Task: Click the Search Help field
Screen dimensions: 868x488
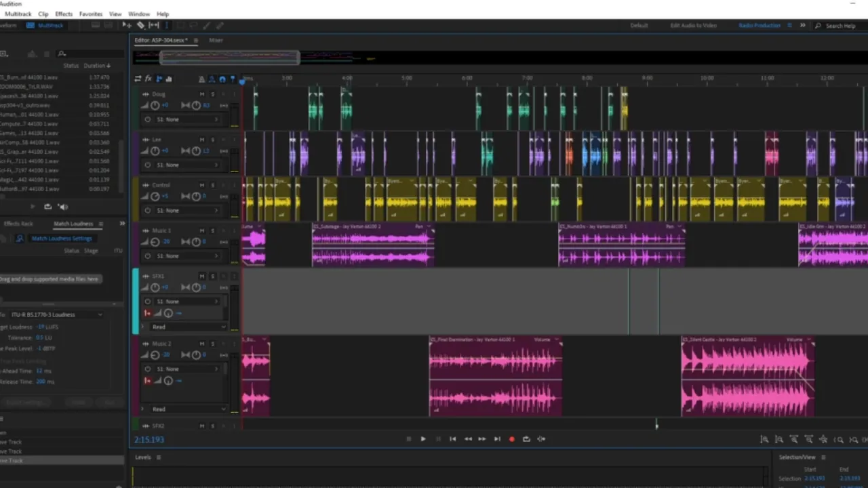Action: pos(840,26)
